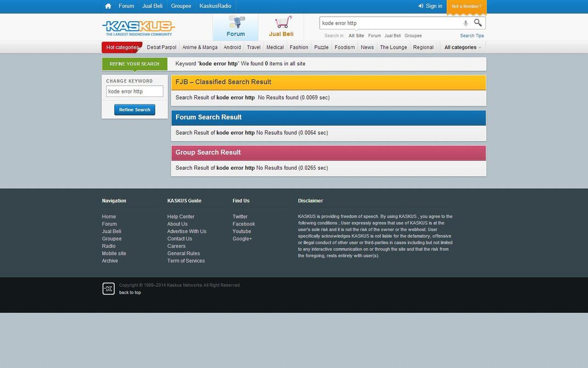The width and height of the screenshot is (588, 368).
Task: Open Groupee in the top navigation bar
Action: (x=181, y=6)
